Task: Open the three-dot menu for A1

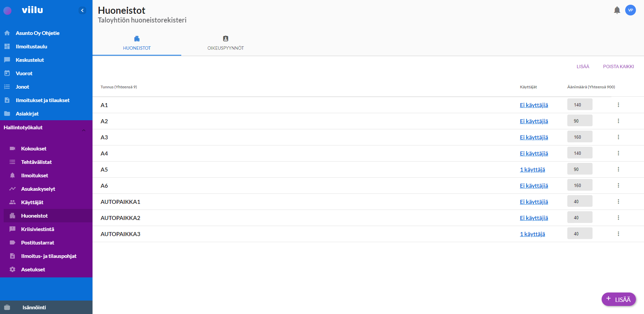Action: pos(618,105)
